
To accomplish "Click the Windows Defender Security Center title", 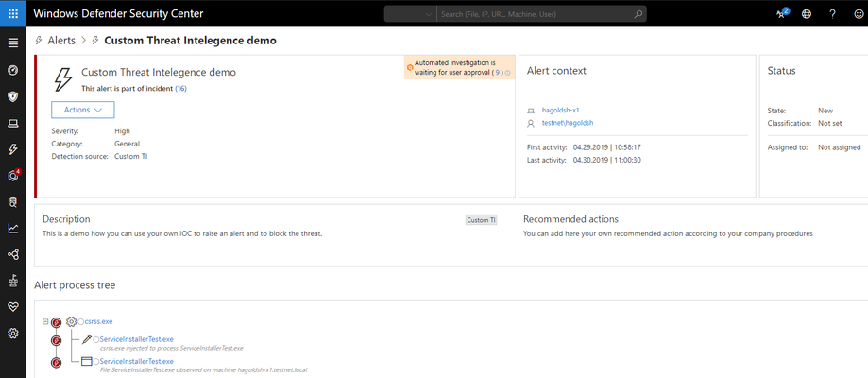I will [x=118, y=14].
